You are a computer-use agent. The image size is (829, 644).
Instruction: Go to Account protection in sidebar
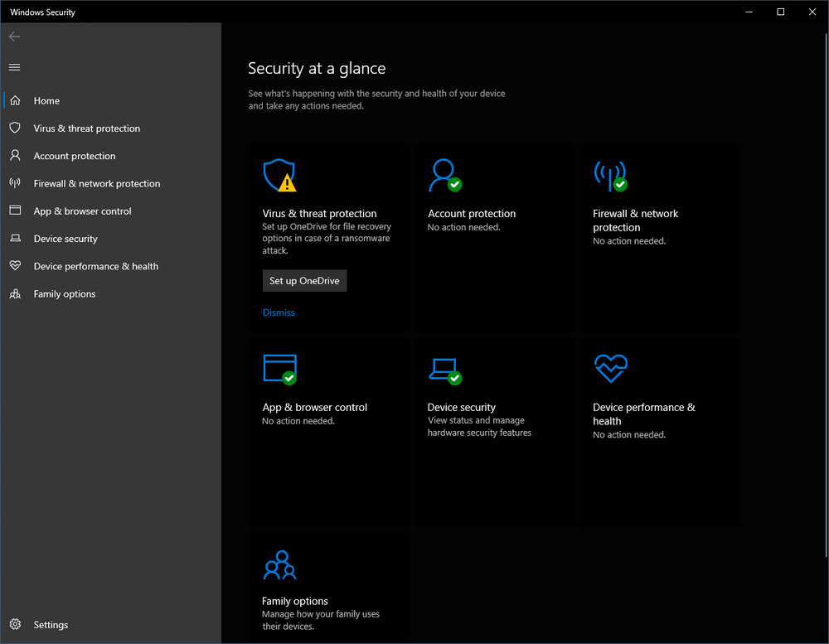coord(75,156)
